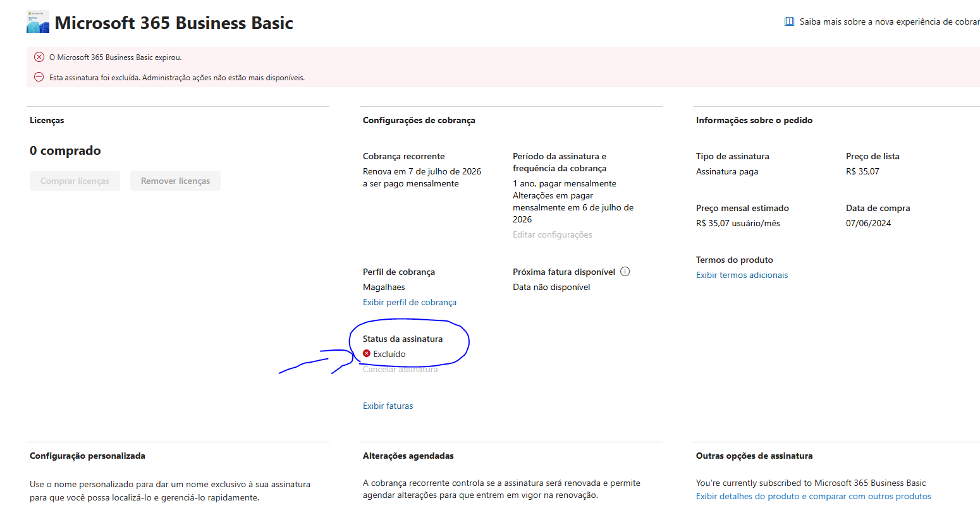Click the Status da assinatura label

pos(403,339)
